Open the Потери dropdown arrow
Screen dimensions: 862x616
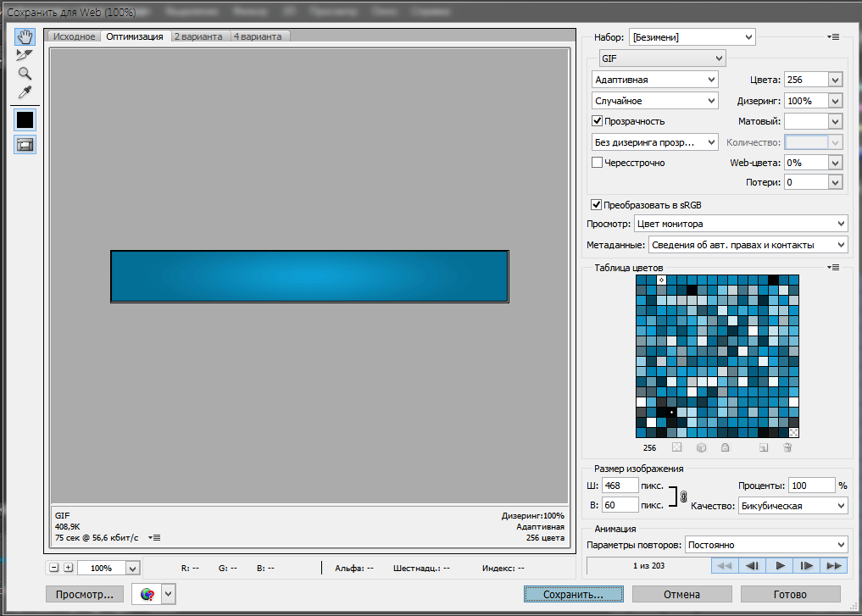point(835,182)
